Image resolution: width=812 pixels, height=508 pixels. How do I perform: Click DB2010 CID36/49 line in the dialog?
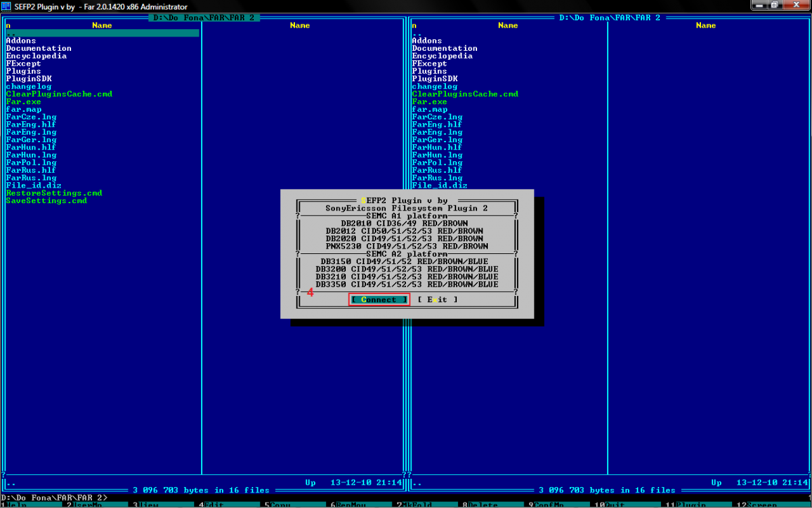[404, 223]
